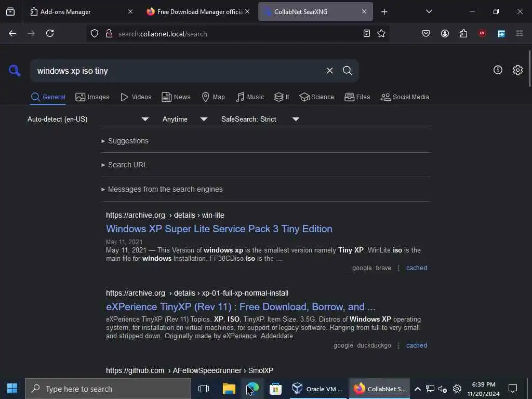
Task: Click github.com SmolXP URL breadcrumb
Action: (x=189, y=370)
